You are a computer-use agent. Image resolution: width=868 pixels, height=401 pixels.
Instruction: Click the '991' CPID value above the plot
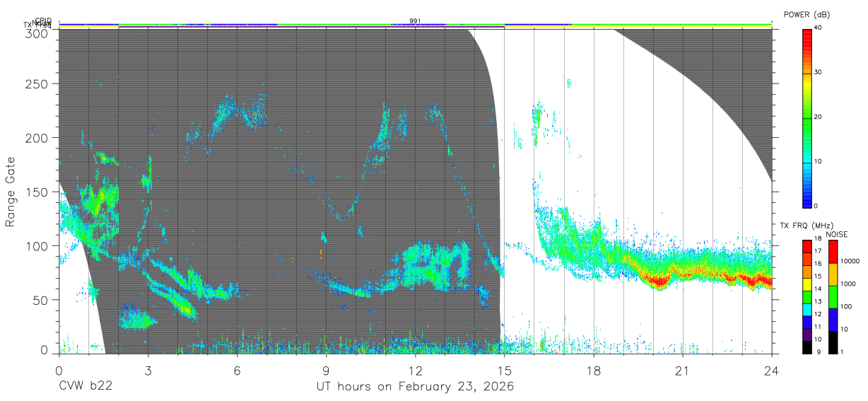click(x=415, y=21)
